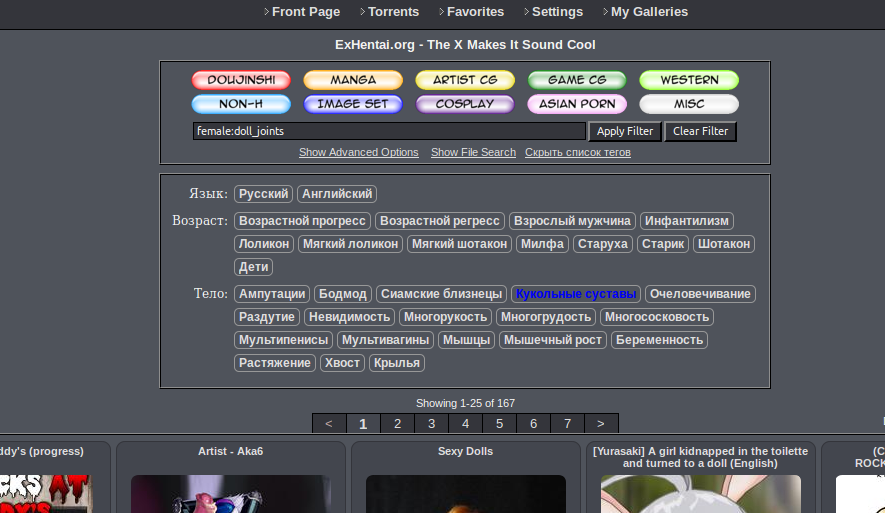The width and height of the screenshot is (885, 513).
Task: Select the Взрослый мужчина tag
Action: point(572,221)
